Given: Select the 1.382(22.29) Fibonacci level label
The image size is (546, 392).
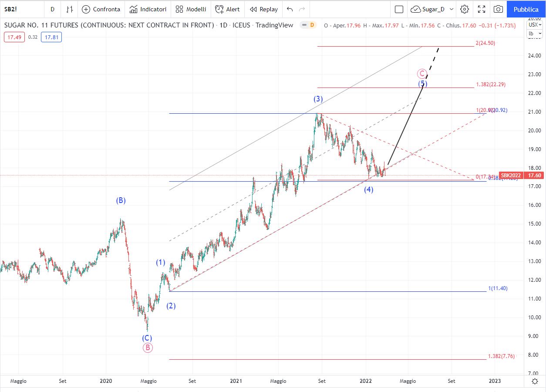Looking at the screenshot, I should (491, 84).
